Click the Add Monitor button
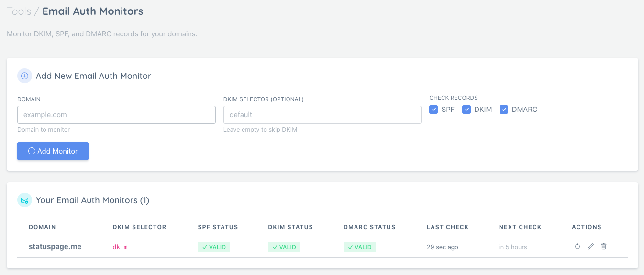This screenshot has width=644, height=275. click(x=53, y=151)
